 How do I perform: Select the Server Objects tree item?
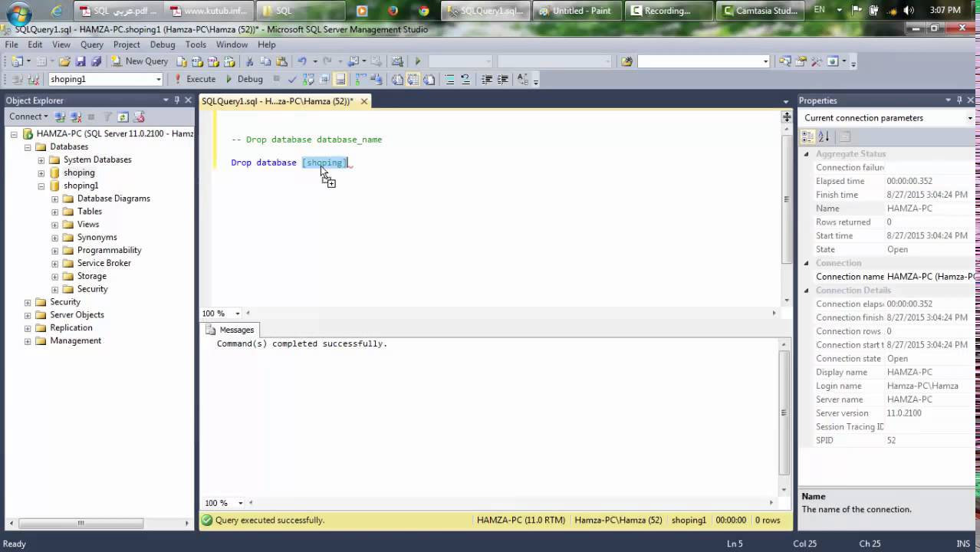tap(77, 314)
